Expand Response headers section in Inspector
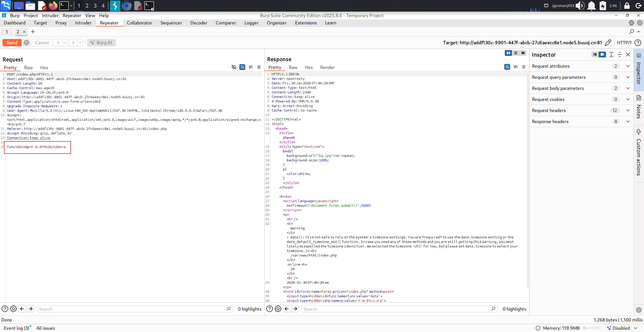Screen dimensions: 644x332 (x=628, y=121)
